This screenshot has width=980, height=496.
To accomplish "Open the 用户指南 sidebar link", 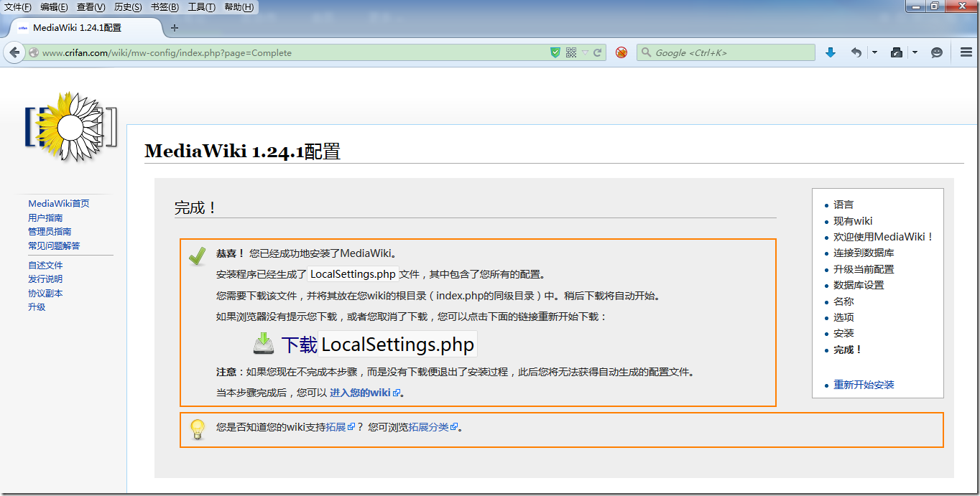I will (45, 217).
